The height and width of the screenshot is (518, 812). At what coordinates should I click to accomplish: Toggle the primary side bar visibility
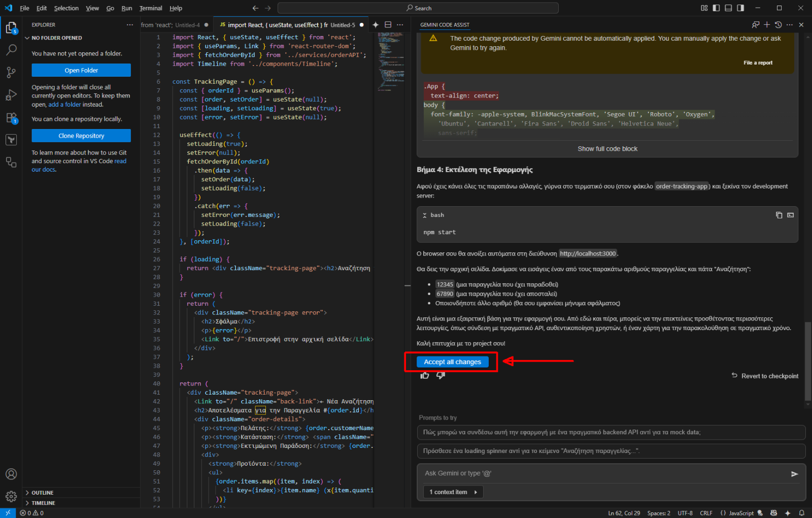(716, 8)
